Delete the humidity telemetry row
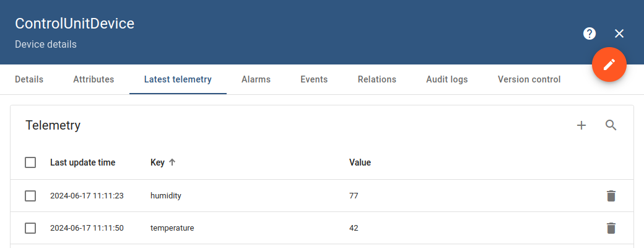The image size is (644, 248). [x=611, y=196]
